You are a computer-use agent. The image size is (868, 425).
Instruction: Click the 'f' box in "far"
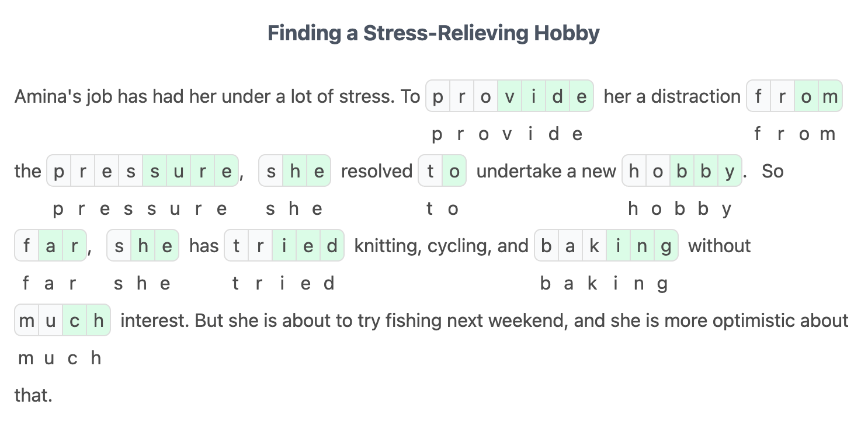[27, 246]
